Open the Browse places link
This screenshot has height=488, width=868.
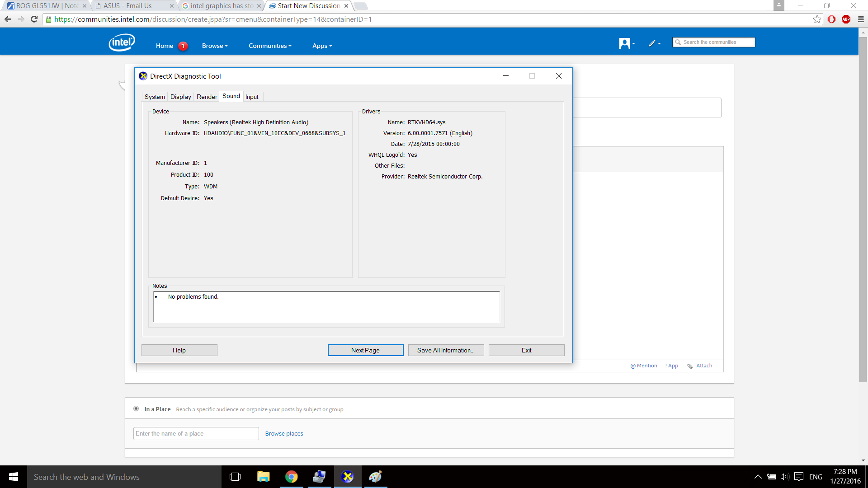[284, 433]
